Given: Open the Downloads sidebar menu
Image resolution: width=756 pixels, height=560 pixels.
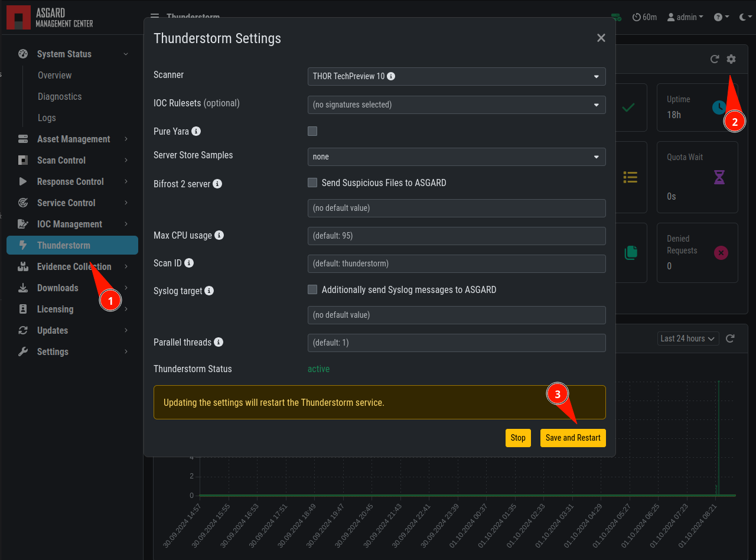Looking at the screenshot, I should click(x=72, y=288).
